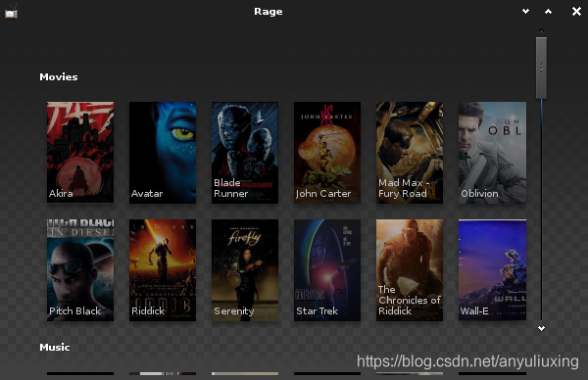Close the Rage window
This screenshot has width=588, height=380.
[x=577, y=11]
